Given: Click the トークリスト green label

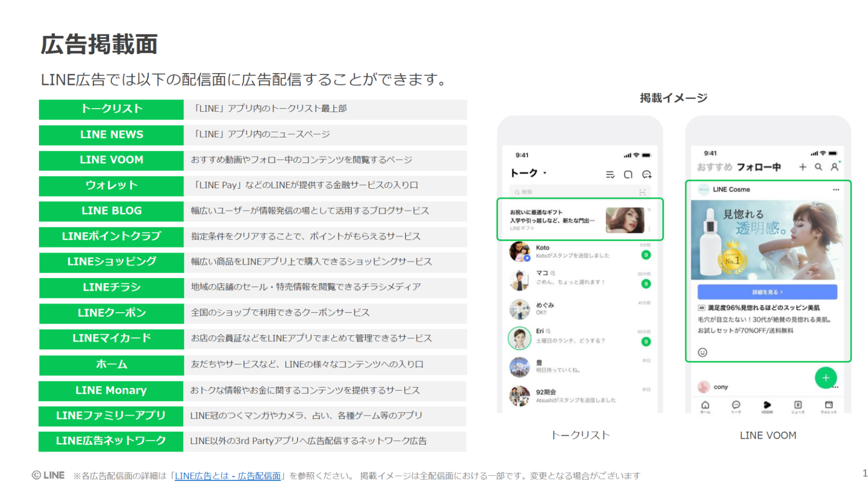Looking at the screenshot, I should [111, 109].
